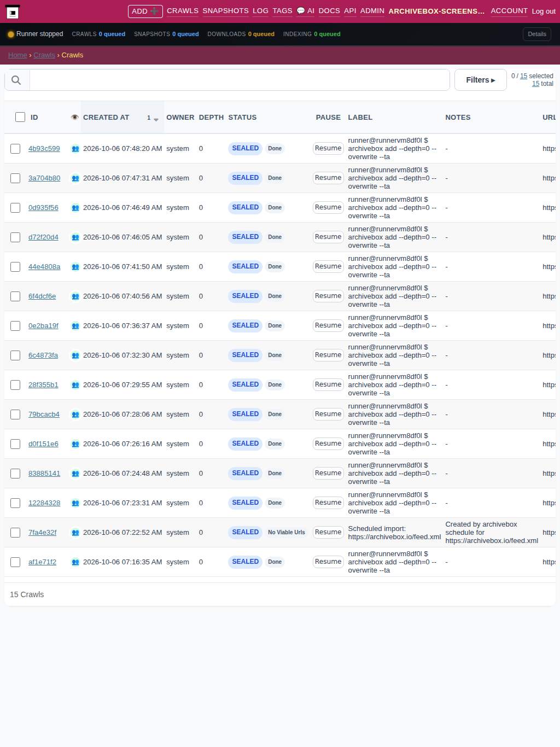
Task: Click the chat bubble AI icon
Action: 301,10
